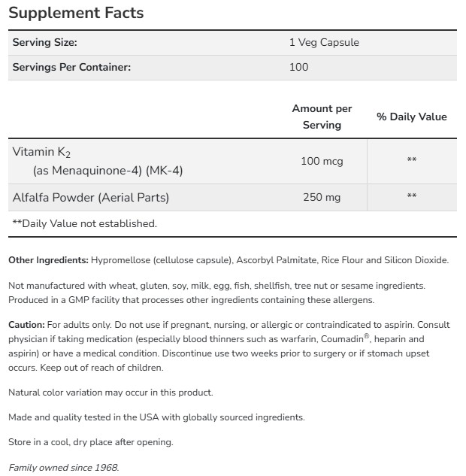Click the Supplement Facts heading
The width and height of the screenshot is (466, 476).
75,14
